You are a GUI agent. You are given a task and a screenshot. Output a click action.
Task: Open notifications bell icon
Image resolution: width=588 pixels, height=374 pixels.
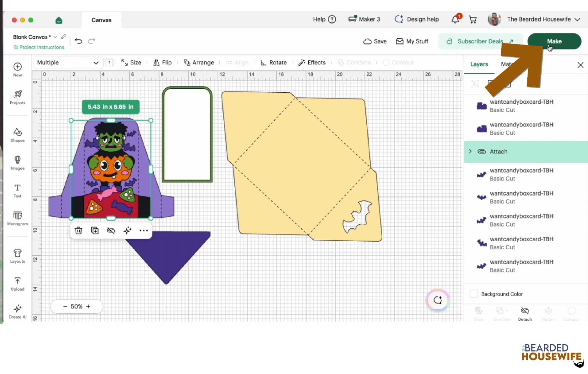(455, 19)
